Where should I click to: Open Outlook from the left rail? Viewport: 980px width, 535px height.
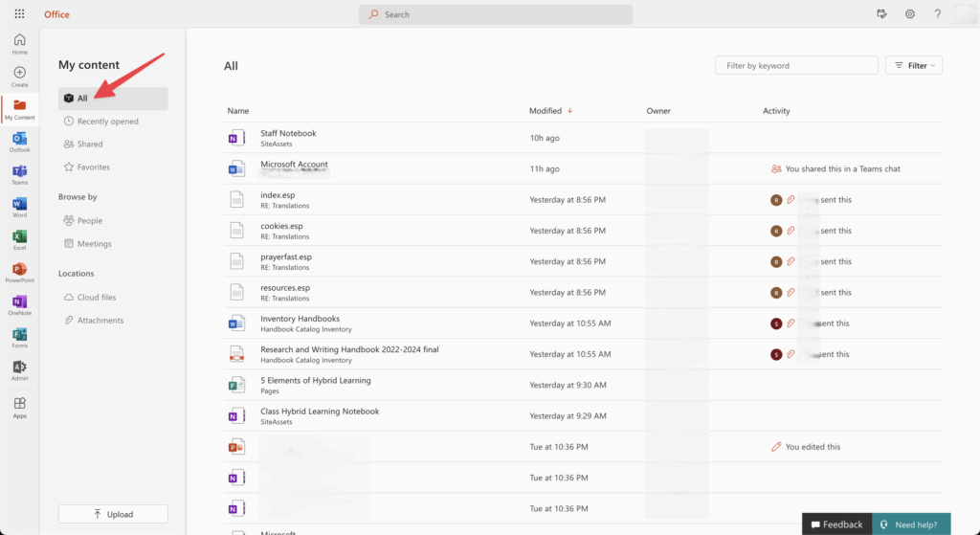(x=19, y=142)
